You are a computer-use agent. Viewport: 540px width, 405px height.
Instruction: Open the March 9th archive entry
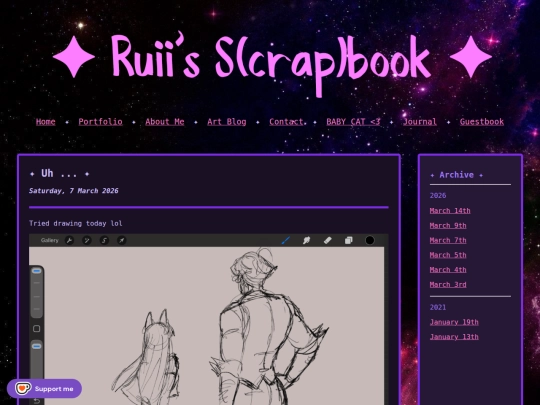coord(448,225)
